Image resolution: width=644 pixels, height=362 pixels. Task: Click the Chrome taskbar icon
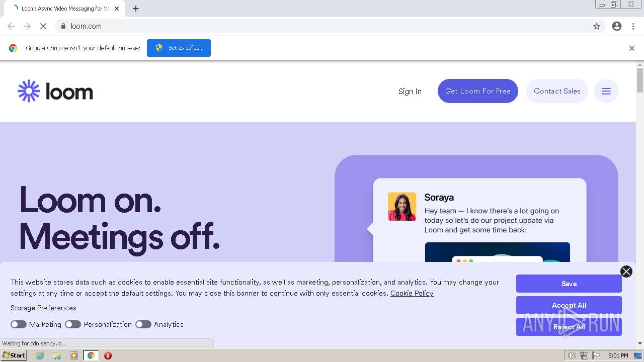91,355
